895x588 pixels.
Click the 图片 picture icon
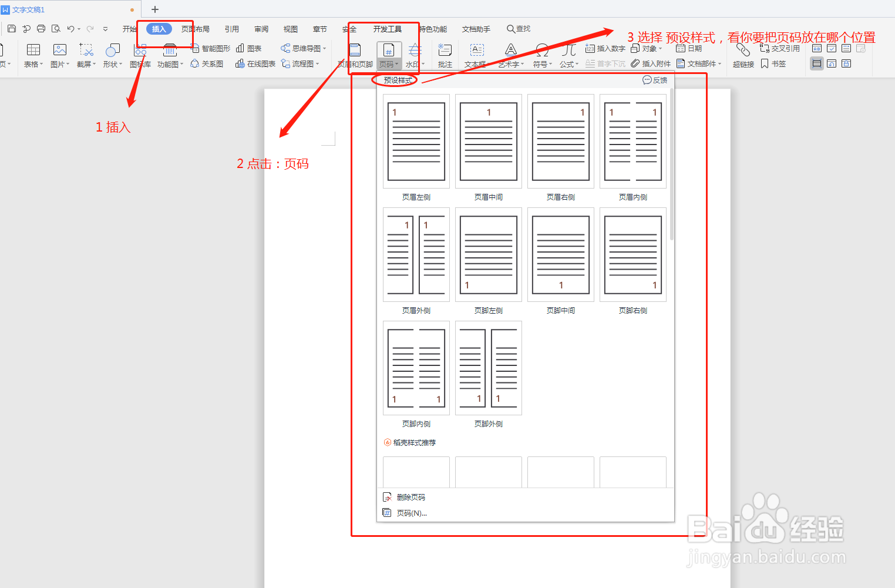click(59, 50)
